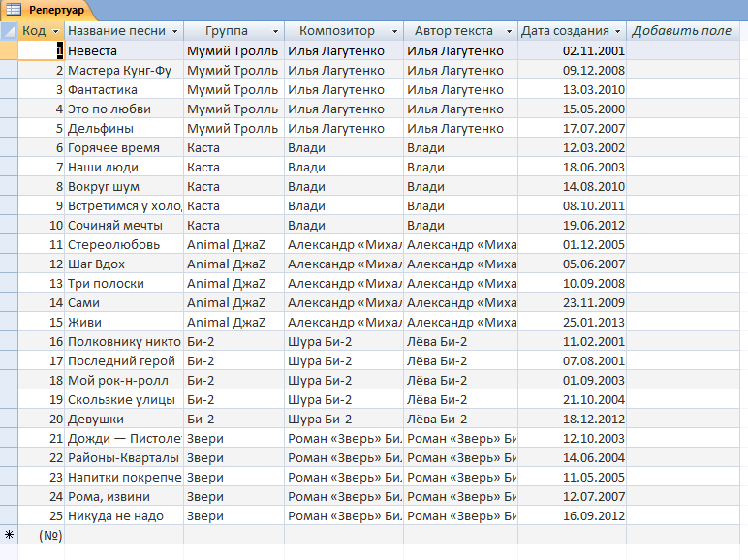Open the Автор текста column dropdown arrow
The image size is (748, 560).
509,31
